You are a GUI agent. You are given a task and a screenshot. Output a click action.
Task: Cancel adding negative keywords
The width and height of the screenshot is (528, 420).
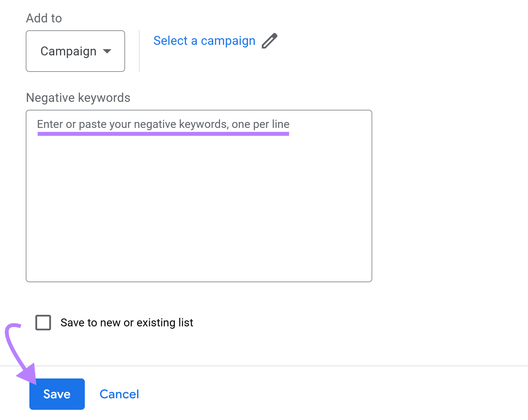[x=119, y=394]
